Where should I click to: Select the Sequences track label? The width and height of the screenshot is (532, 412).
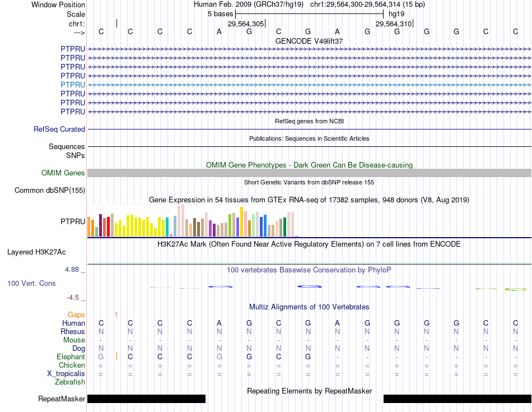67,146
